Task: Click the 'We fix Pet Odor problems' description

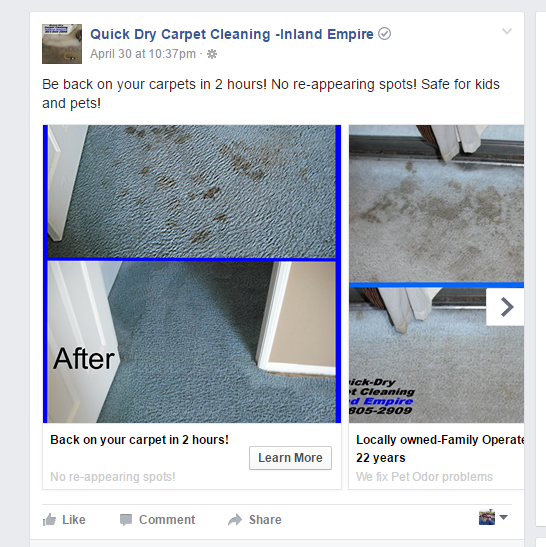Action: click(x=424, y=477)
